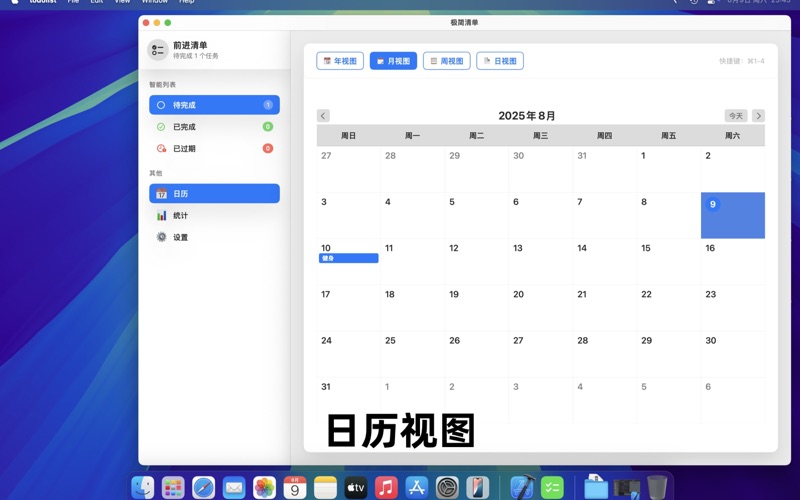Click the 前进清单 app logo icon
The height and width of the screenshot is (500, 800).
coord(158,50)
